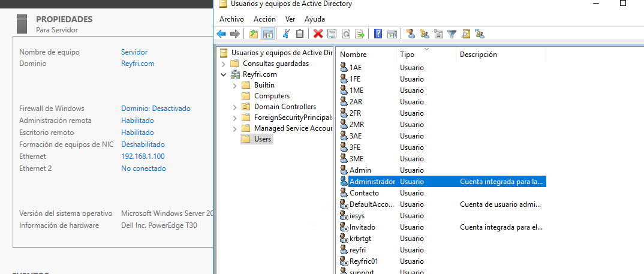Open the Ayuda menu
644x274 pixels.
point(315,19)
